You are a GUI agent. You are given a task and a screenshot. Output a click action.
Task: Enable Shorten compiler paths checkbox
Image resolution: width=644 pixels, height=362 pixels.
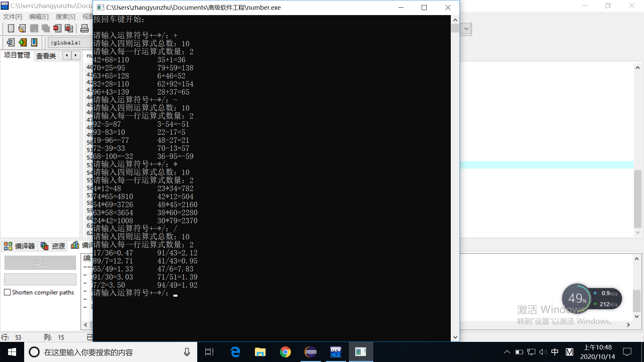7,292
